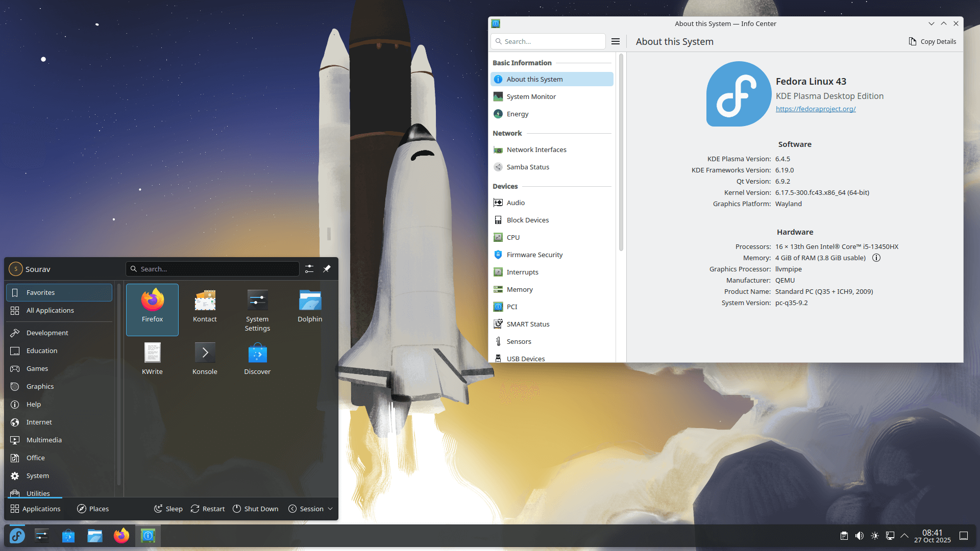The width and height of the screenshot is (980, 551).
Task: Open the volume control in system tray
Action: [x=860, y=536]
